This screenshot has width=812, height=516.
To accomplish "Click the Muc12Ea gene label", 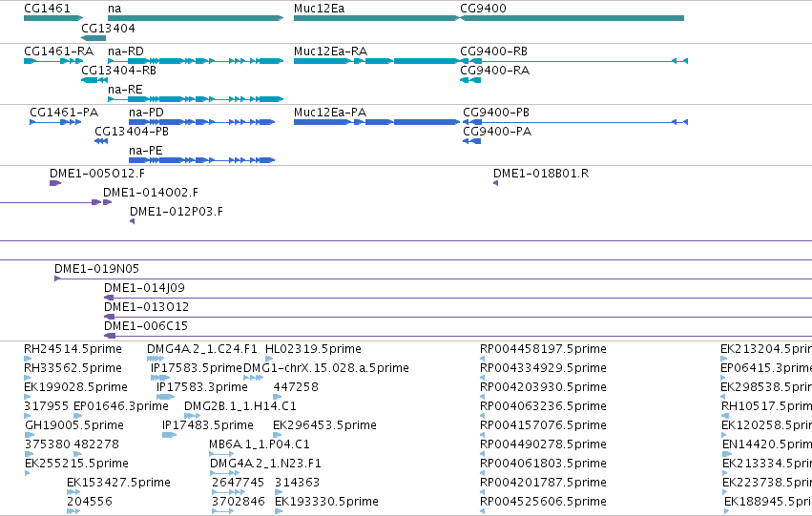I will coord(319,9).
